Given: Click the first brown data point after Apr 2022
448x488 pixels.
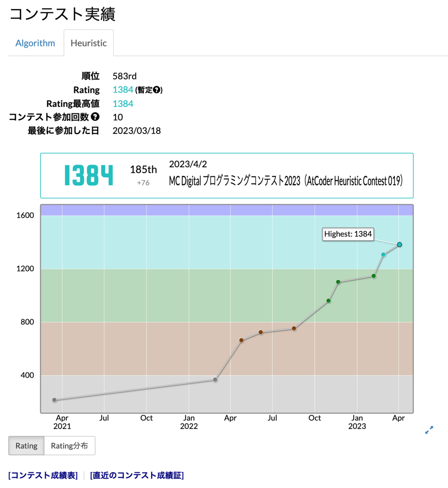Looking at the screenshot, I should [241, 340].
